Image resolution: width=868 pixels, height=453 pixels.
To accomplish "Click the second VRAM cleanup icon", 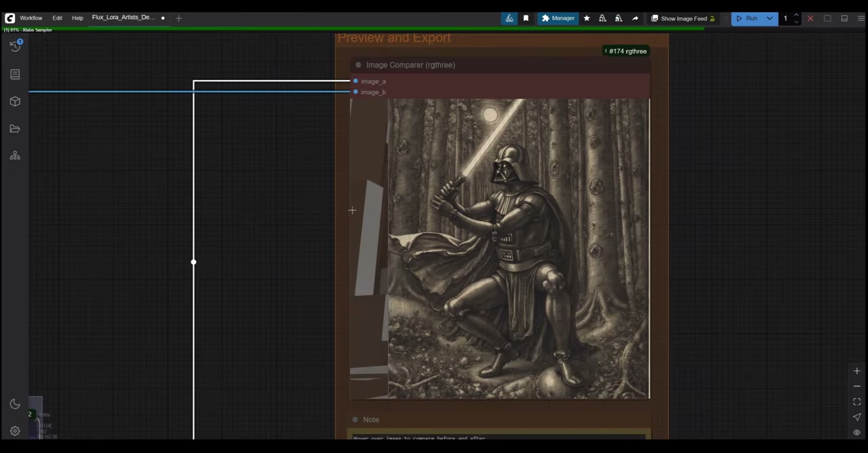I will point(618,18).
